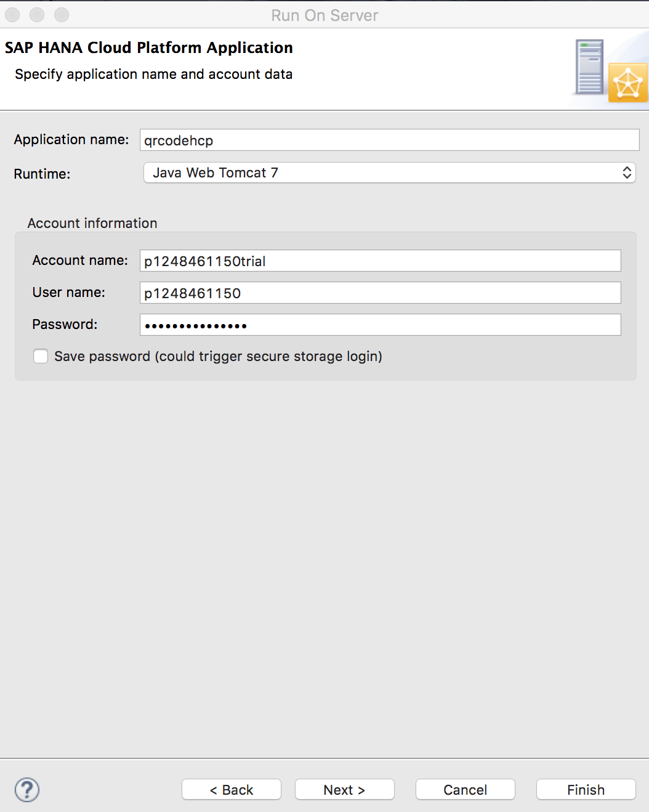The width and height of the screenshot is (649, 812).
Task: Click the orange network star icon
Action: point(627,83)
